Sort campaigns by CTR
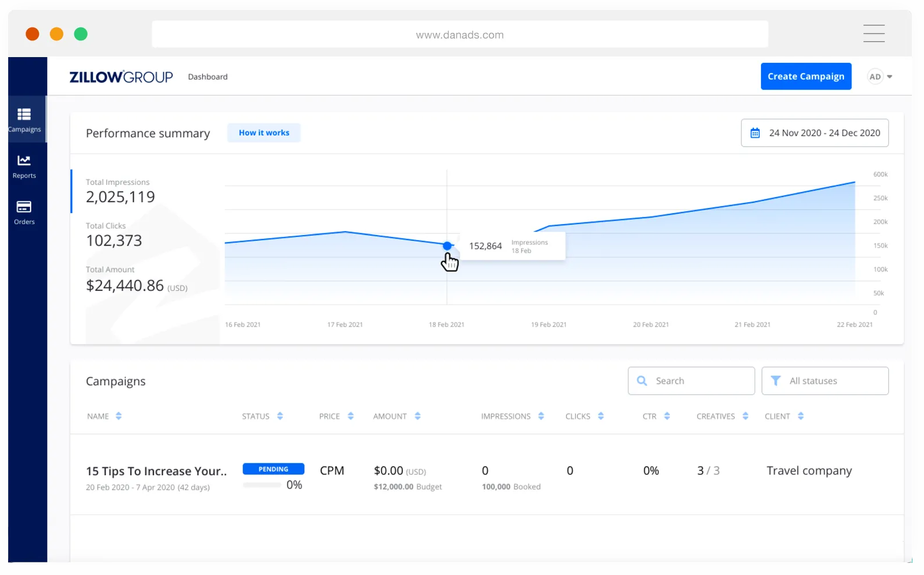This screenshot has width=924, height=575. [667, 416]
